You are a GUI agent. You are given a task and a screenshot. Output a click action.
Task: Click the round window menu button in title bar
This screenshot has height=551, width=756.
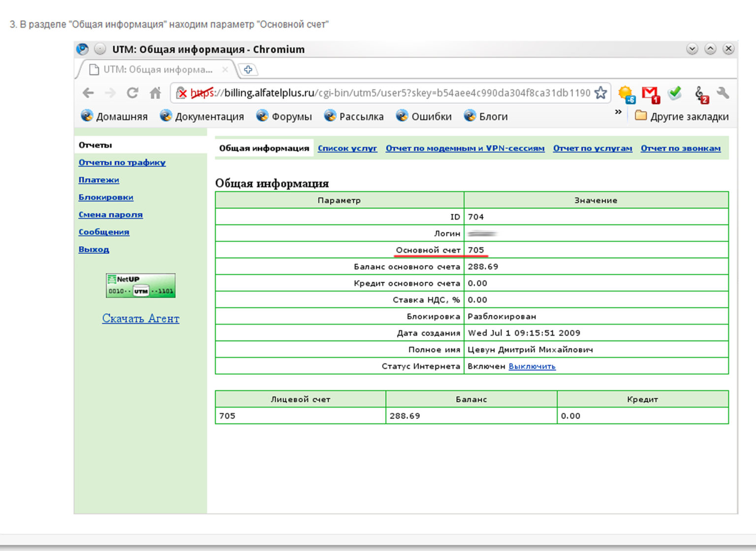tap(100, 49)
